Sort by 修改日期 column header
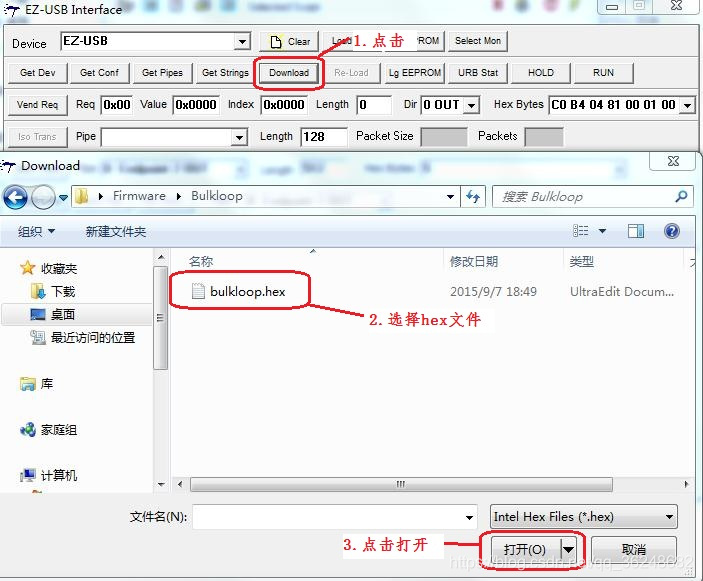Screen dimensions: 703x581 point(474,261)
